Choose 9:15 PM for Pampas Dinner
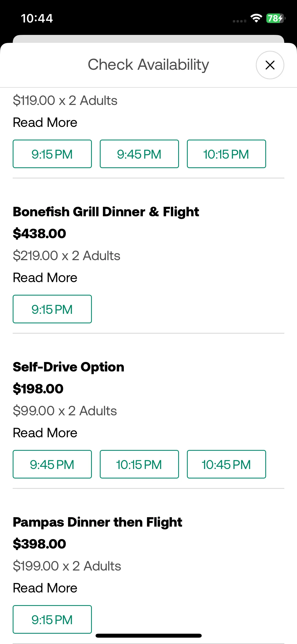Viewport: 297px width, 644px height. click(x=52, y=619)
